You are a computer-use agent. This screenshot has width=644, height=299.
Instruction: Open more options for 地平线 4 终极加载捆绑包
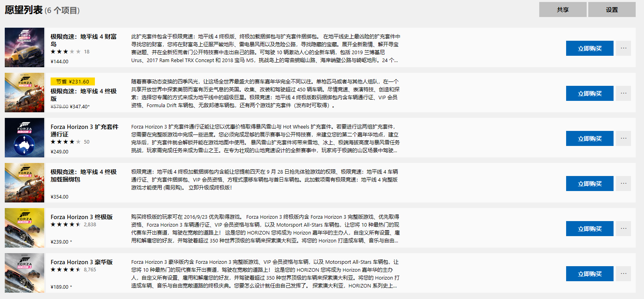tap(623, 184)
